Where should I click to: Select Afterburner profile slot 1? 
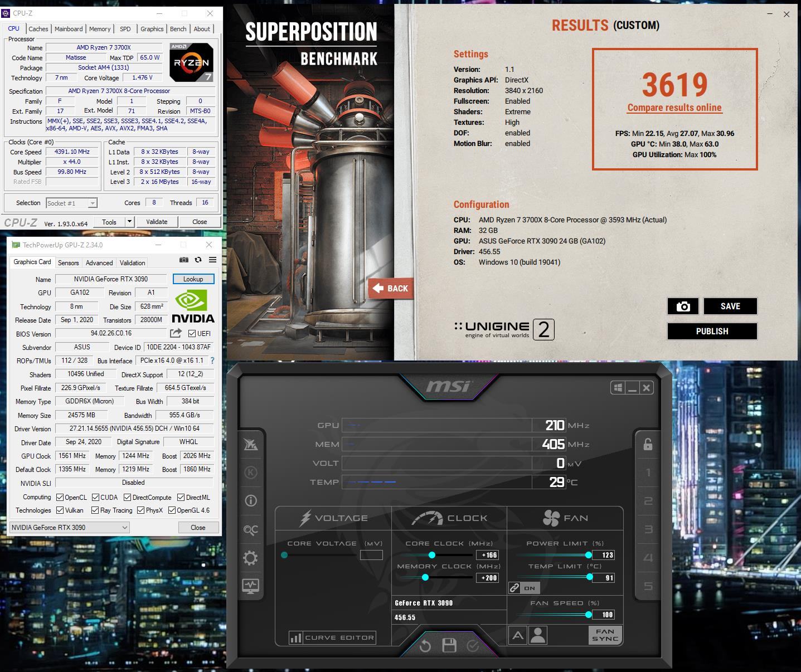point(648,473)
